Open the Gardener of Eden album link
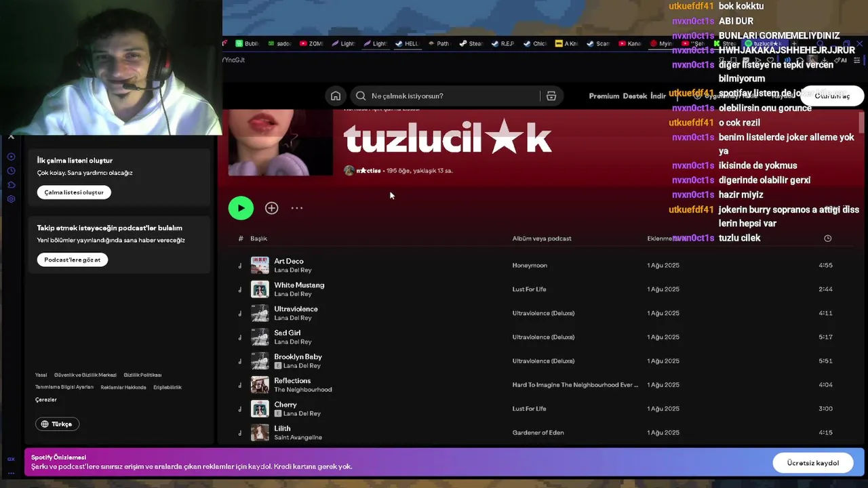 click(x=538, y=432)
